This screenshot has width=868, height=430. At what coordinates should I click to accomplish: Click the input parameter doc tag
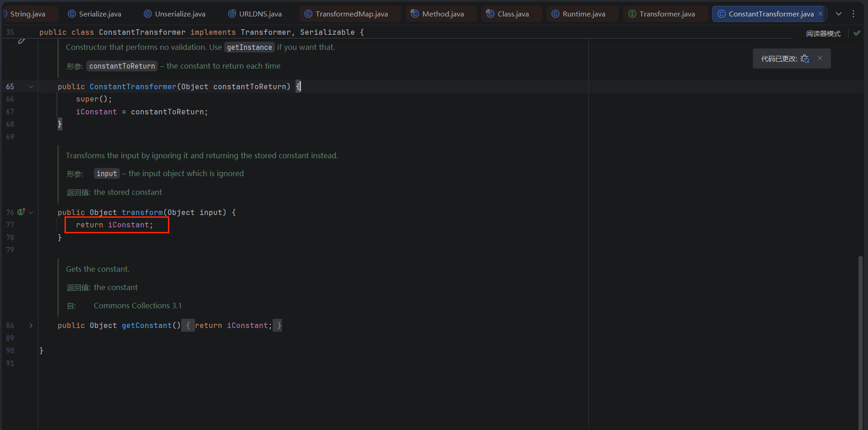tap(107, 174)
